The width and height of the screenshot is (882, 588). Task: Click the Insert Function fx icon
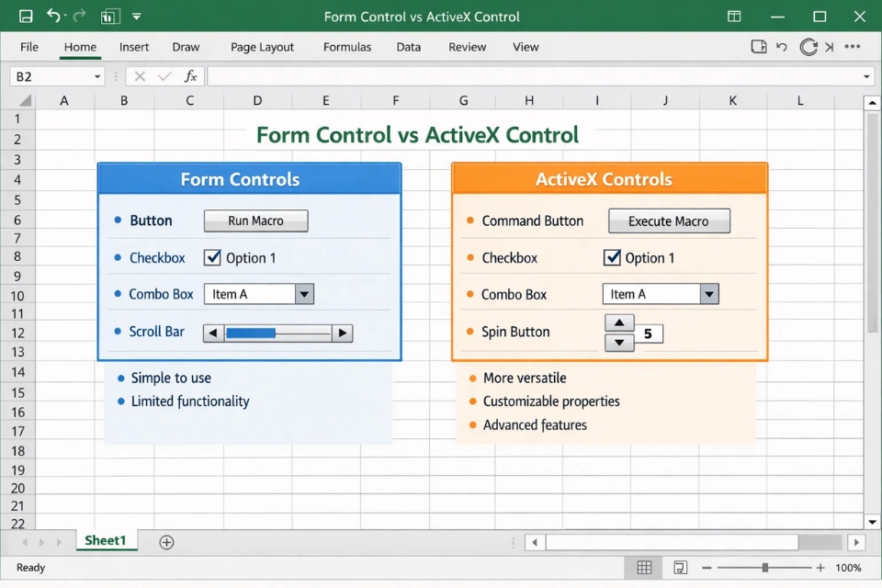190,76
